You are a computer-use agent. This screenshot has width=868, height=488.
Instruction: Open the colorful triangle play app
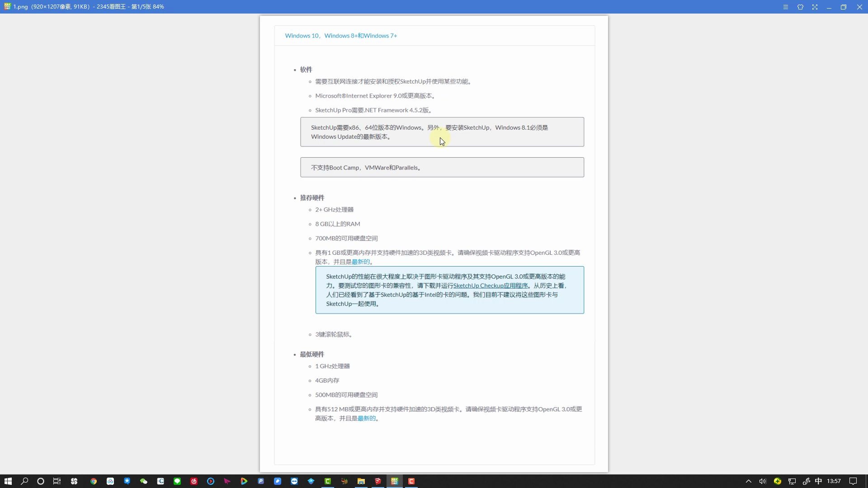point(244,481)
